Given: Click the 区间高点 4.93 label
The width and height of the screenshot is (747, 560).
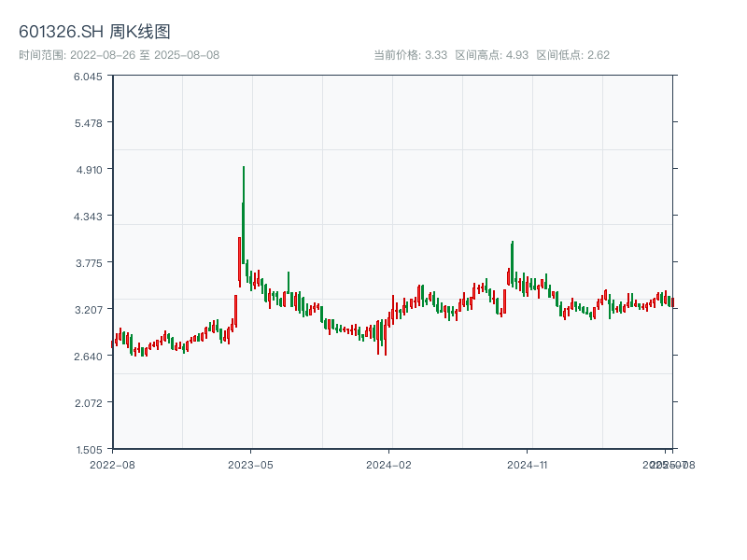Looking at the screenshot, I should click(491, 55).
